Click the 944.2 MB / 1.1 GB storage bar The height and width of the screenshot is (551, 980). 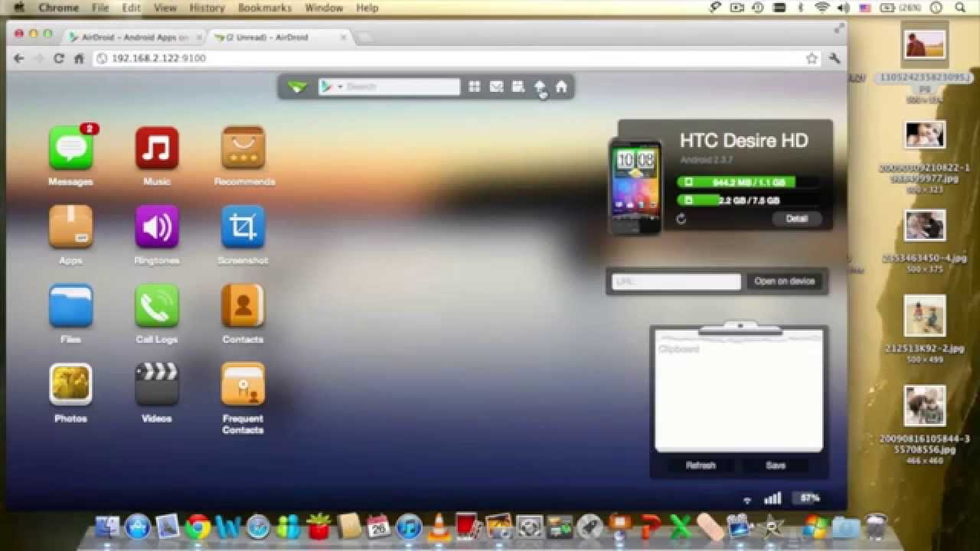(746, 182)
